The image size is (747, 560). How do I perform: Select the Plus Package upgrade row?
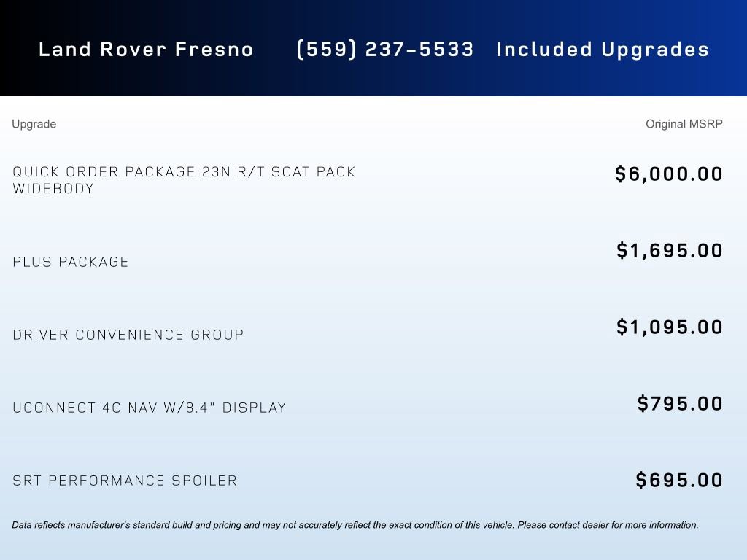[x=71, y=262]
